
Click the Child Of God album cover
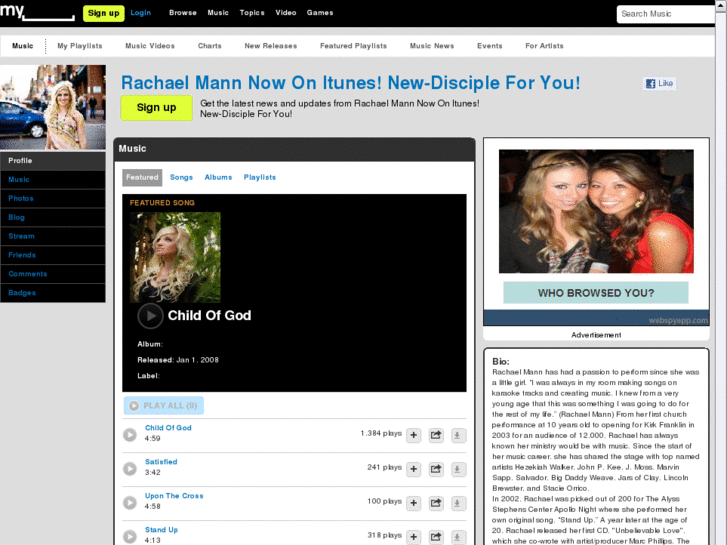(175, 257)
